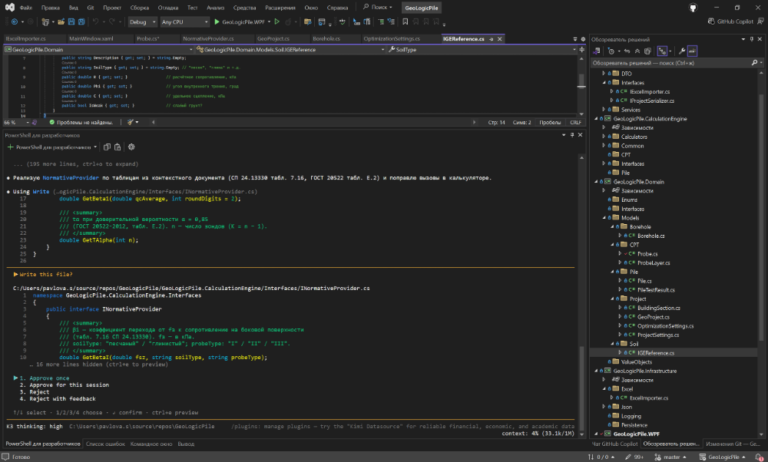768x462 pixels.
Task: Click the Save file toolbar icon
Action: (x=71, y=22)
